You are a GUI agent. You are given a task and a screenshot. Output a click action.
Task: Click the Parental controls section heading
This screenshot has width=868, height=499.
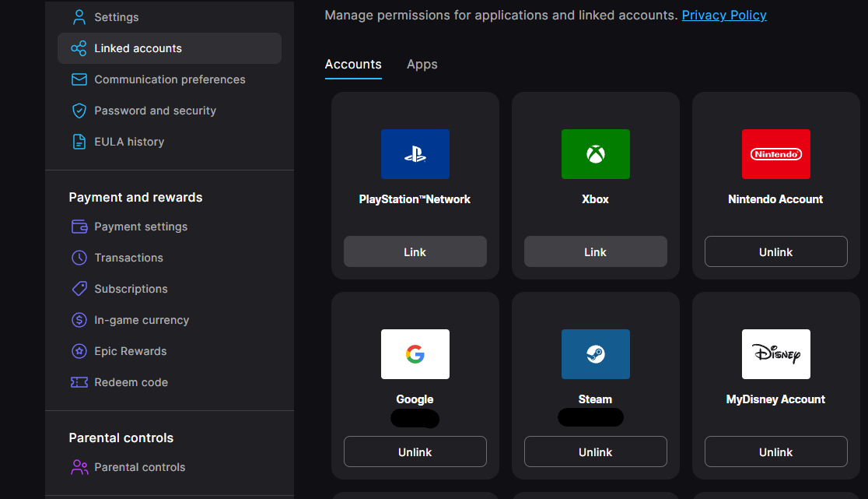pyautogui.click(x=121, y=438)
